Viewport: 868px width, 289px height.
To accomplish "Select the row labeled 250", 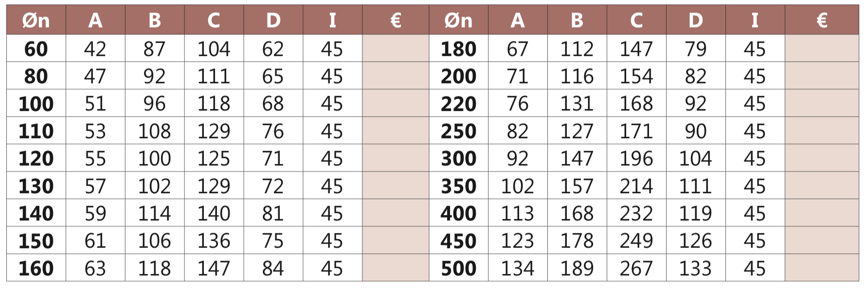I will [644, 130].
